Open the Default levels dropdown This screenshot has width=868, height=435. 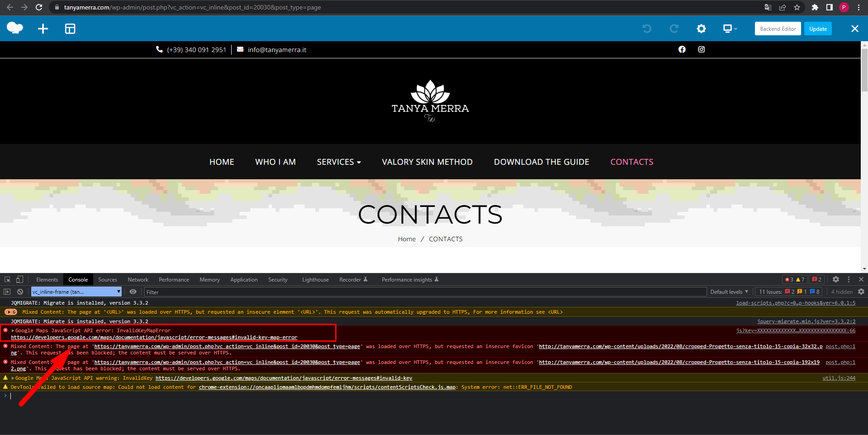coord(729,292)
